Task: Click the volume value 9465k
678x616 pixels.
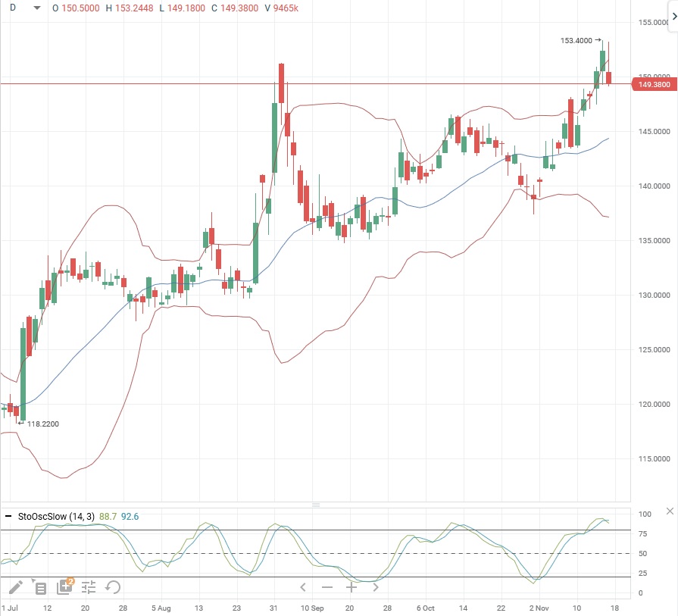Action: coord(286,8)
